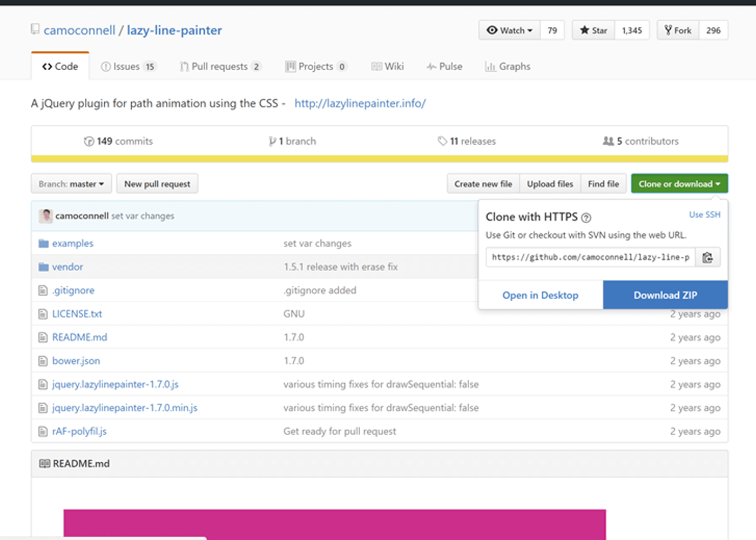
Task: Copy clone URL using clipboard icon
Action: click(x=708, y=257)
